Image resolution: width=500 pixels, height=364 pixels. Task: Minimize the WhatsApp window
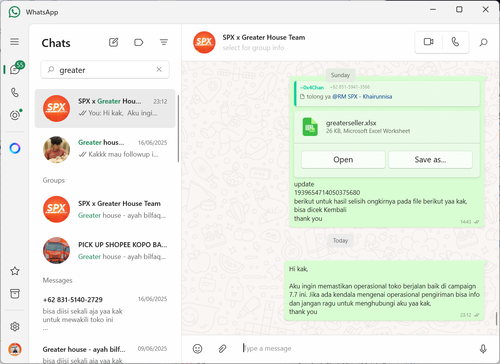(433, 9)
